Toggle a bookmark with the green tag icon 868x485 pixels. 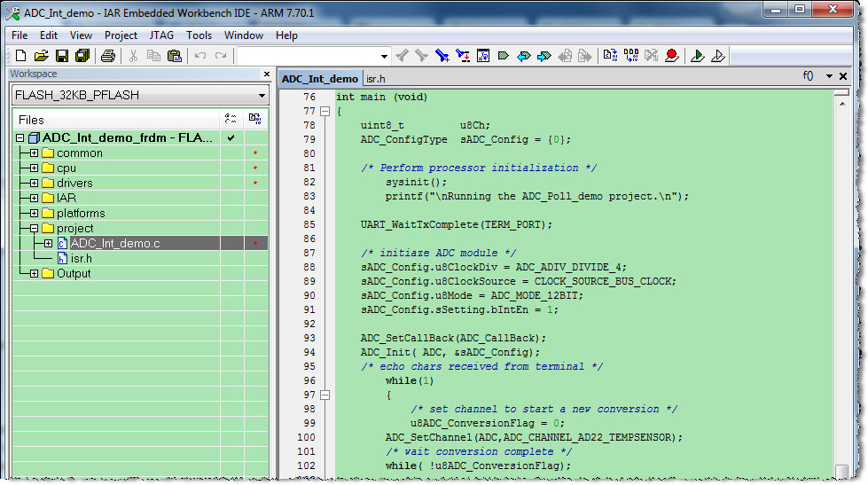(x=504, y=56)
